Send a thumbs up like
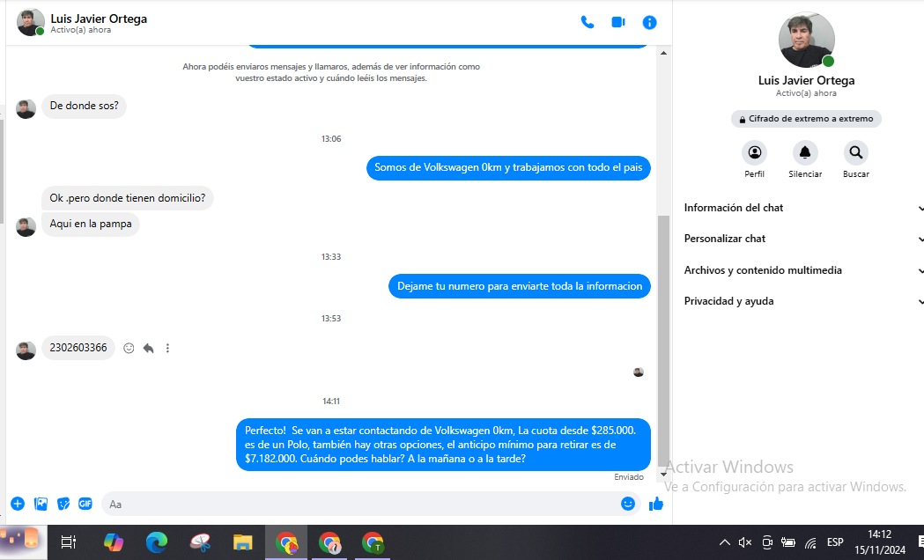Screen dimensions: 924x560 pos(655,504)
